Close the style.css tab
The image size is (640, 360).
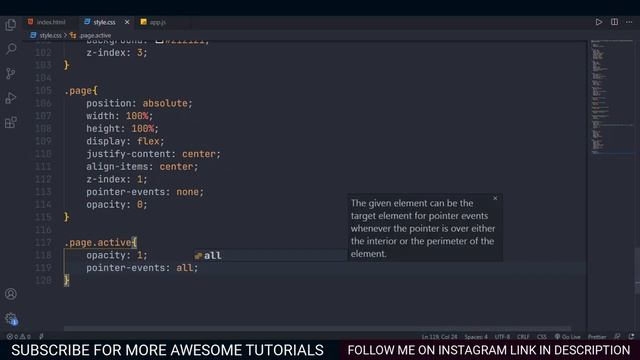127,22
